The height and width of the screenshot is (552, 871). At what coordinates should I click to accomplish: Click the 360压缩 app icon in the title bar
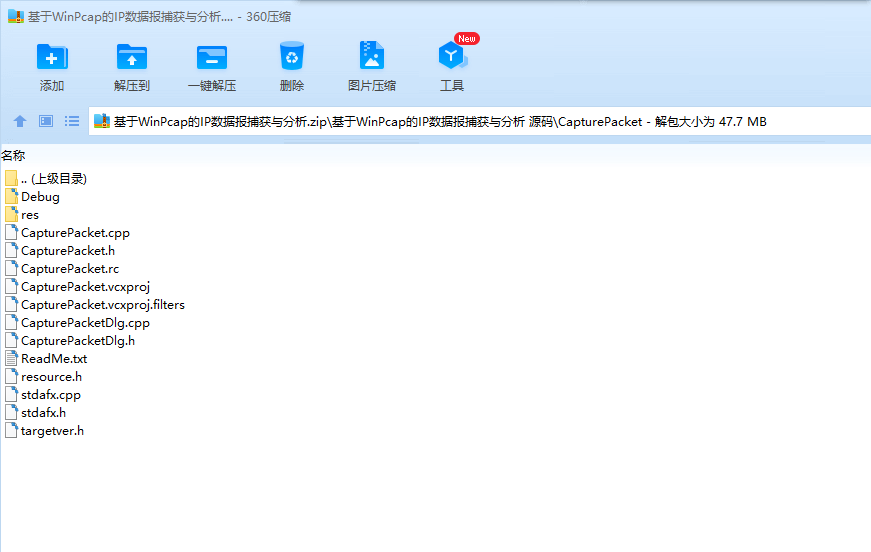(16, 17)
